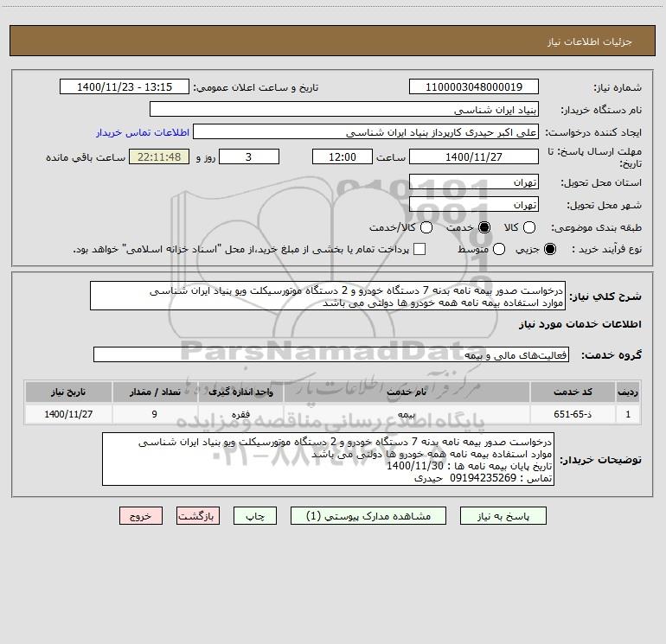Toggle the اسناد خزانه اسلامی payment checkbox
The image size is (666, 644).
[x=419, y=249]
